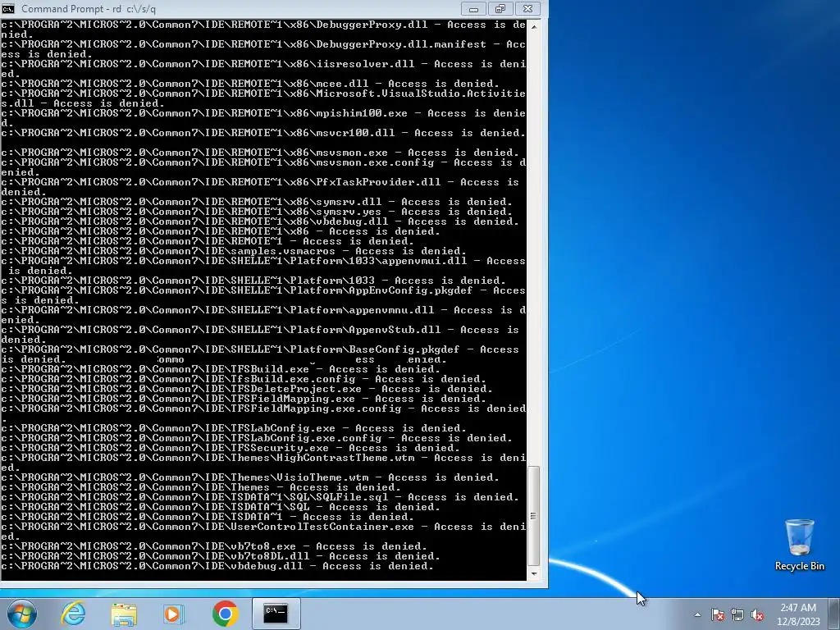Click the SQLFile.sql access denied line

[260, 497]
